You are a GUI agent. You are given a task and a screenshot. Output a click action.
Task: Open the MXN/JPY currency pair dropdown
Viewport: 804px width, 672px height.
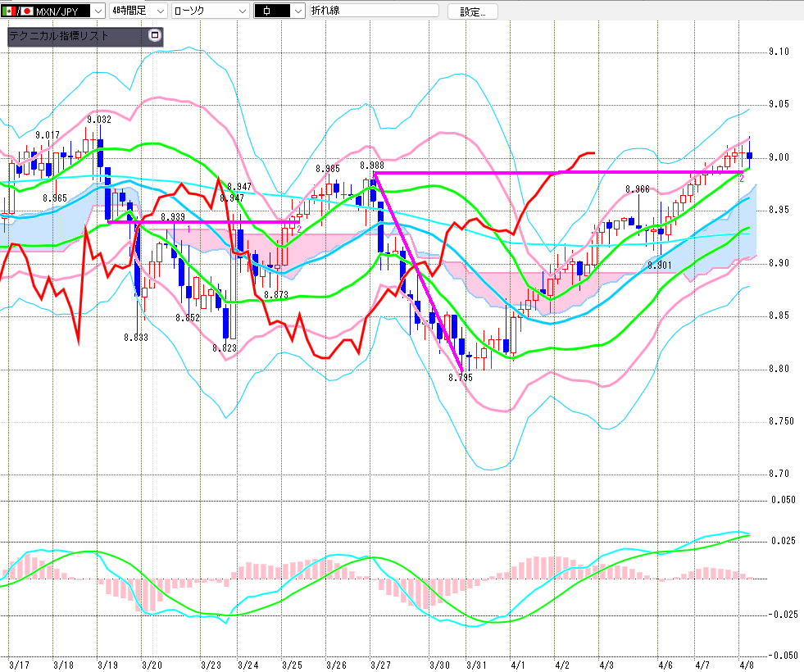tap(97, 11)
